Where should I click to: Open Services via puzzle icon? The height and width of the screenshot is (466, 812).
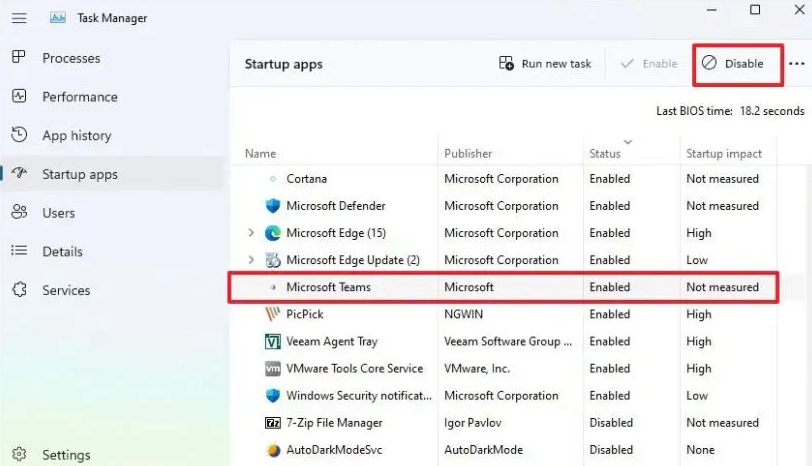pos(19,290)
